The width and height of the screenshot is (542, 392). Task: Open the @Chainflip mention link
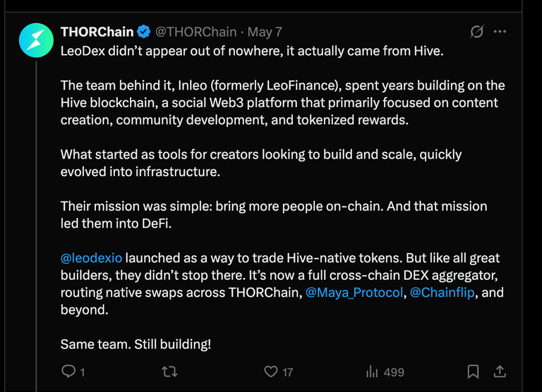pyautogui.click(x=442, y=293)
